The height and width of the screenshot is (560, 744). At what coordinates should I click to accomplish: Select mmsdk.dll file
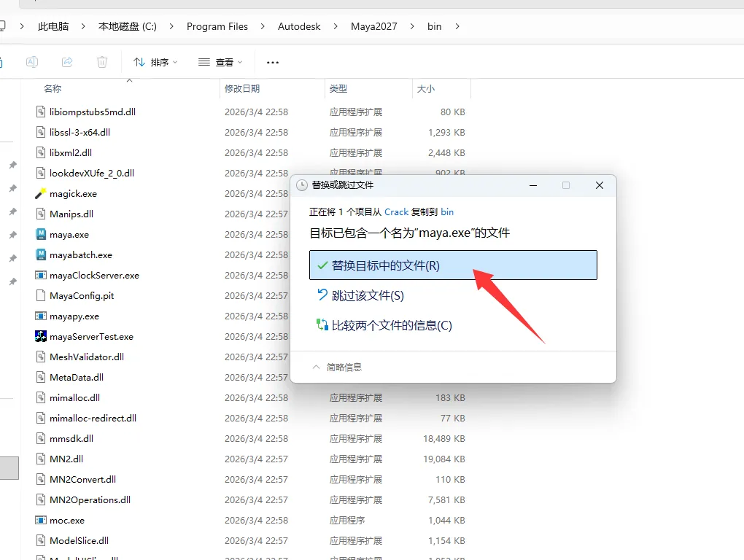pos(71,438)
